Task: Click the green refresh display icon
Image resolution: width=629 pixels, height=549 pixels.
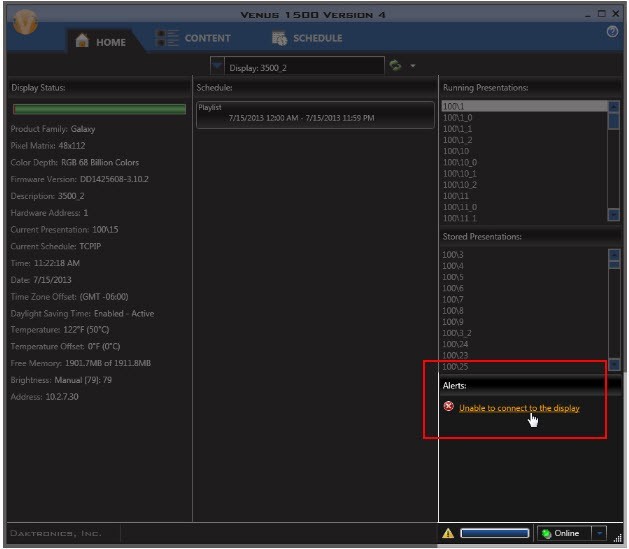Action: click(396, 66)
